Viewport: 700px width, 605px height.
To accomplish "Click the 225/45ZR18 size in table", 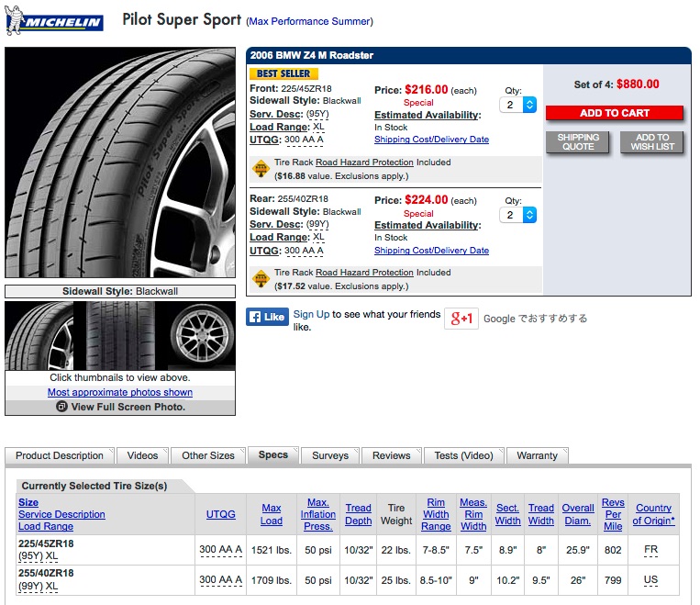I will click(46, 543).
